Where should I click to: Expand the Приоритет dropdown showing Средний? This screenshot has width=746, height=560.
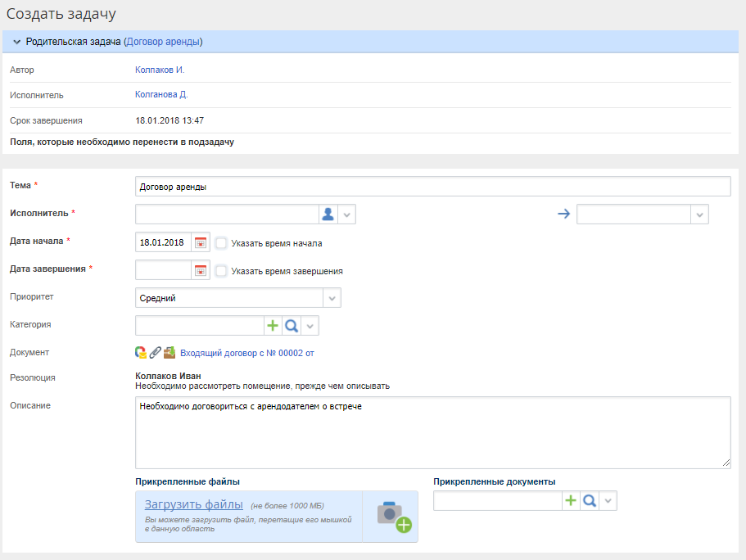[x=332, y=299]
